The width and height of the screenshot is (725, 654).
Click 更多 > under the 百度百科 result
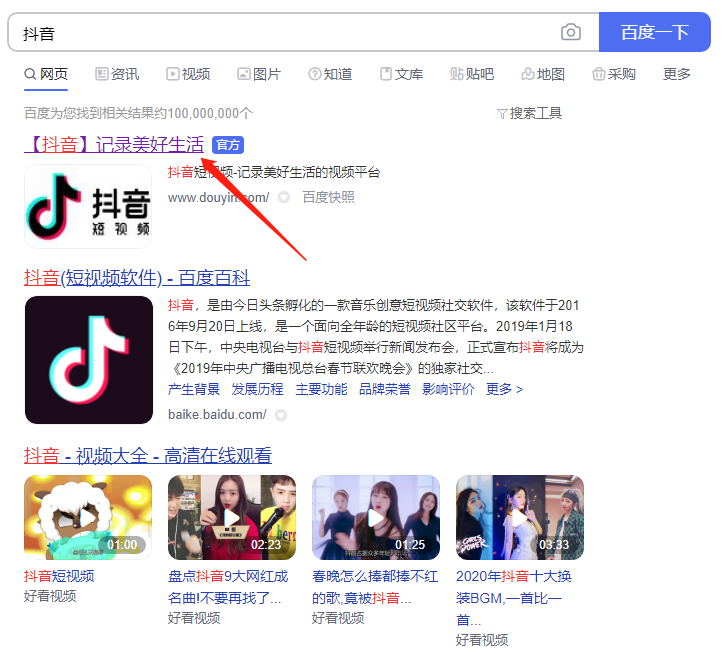tap(504, 389)
